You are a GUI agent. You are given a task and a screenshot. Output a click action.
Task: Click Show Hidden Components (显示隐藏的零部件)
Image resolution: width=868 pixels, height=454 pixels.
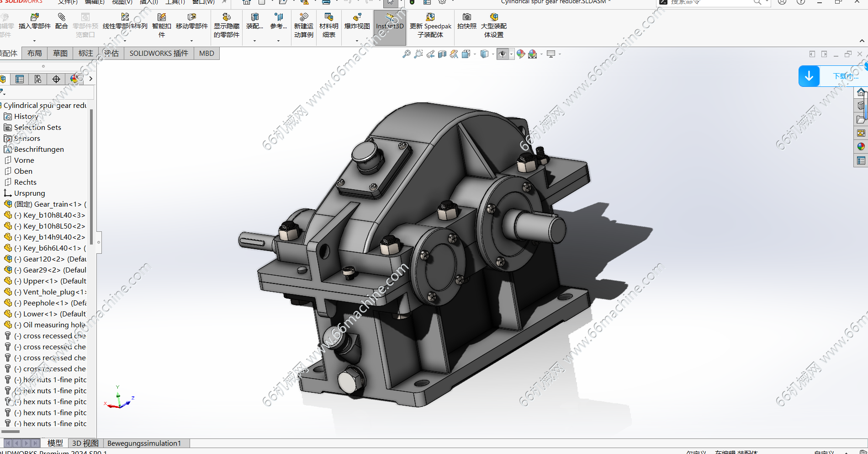point(227,25)
